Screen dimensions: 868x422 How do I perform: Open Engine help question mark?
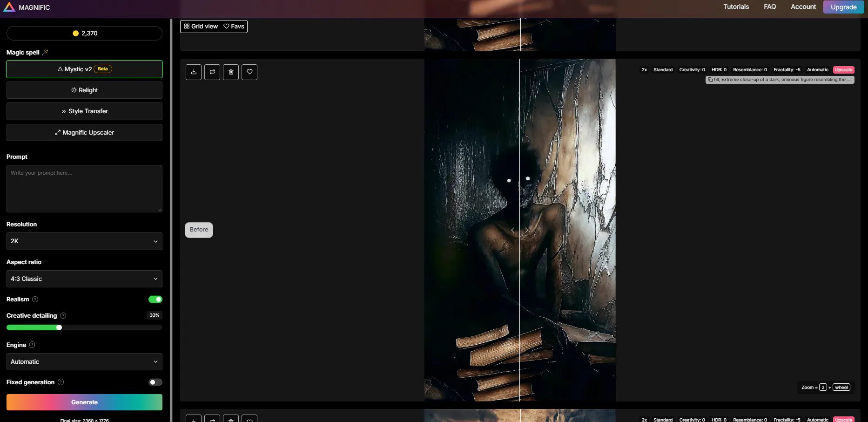coord(32,345)
